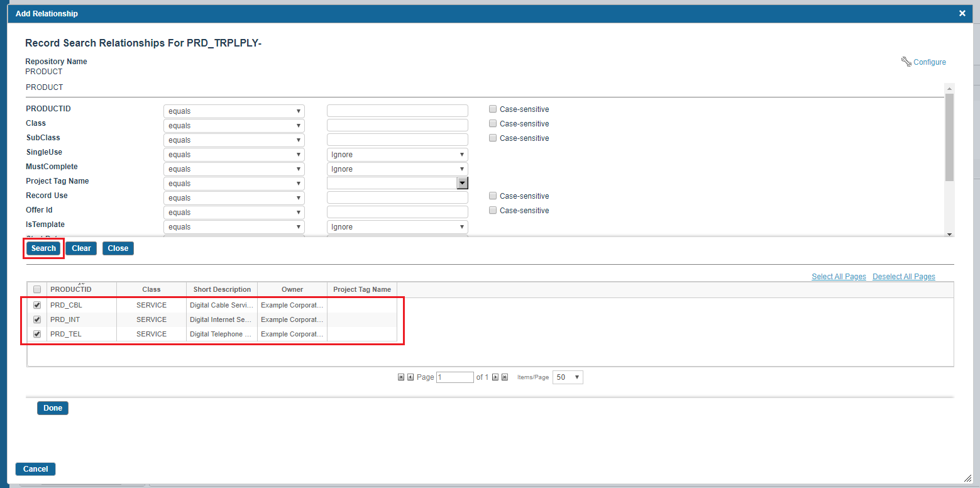Image resolution: width=980 pixels, height=488 pixels.
Task: Click the scroll down arrow of criteria panel
Action: [x=949, y=234]
